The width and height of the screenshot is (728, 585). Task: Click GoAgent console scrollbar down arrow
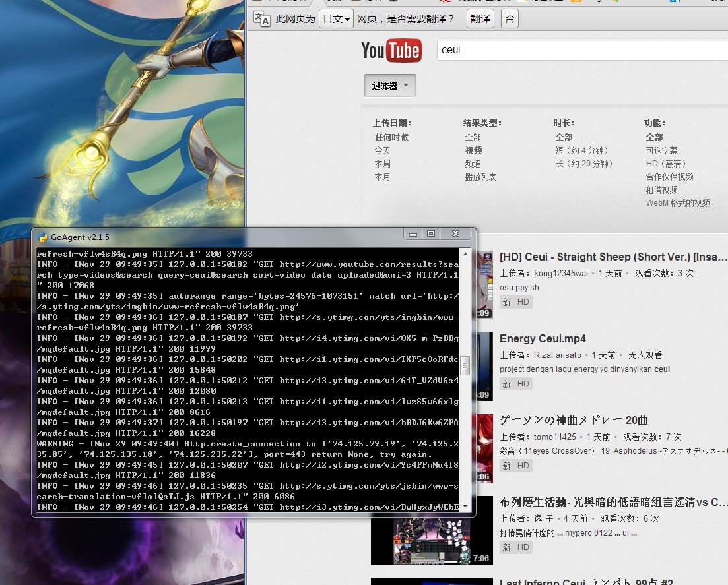click(465, 507)
